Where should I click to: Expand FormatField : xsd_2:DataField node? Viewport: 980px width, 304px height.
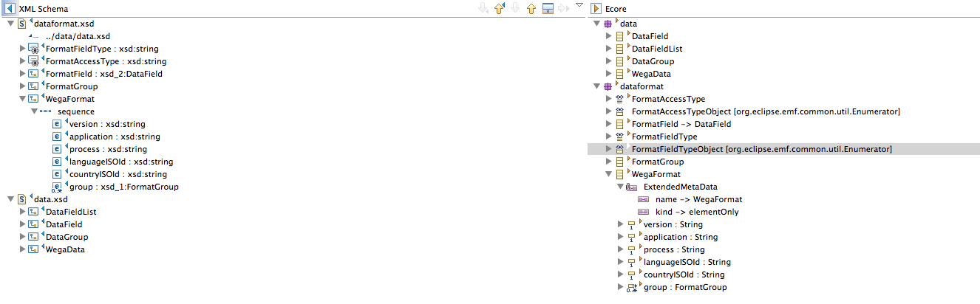tap(22, 74)
